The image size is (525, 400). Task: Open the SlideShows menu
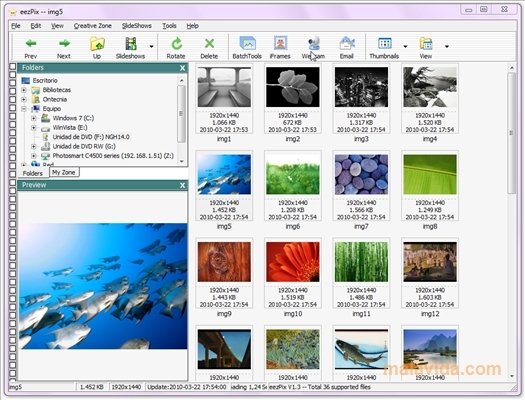click(x=137, y=26)
